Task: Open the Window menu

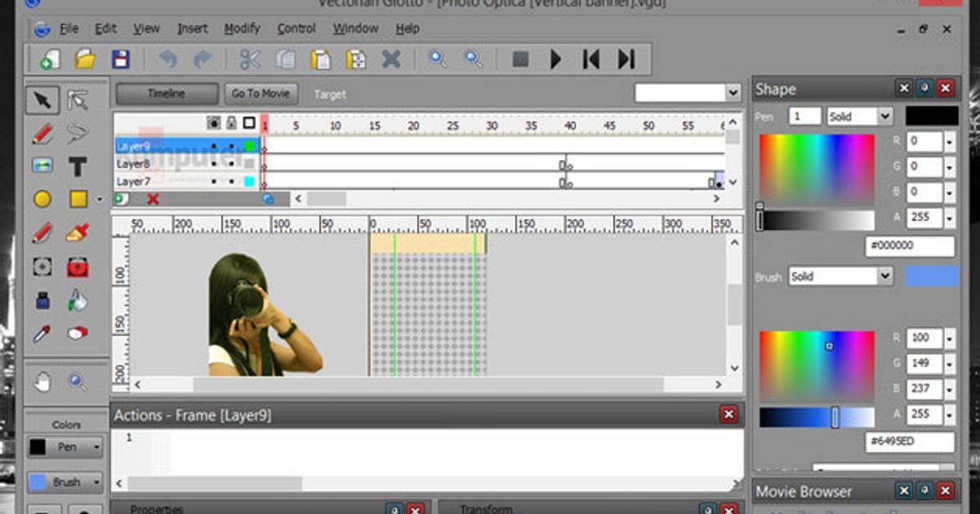Action: 355,29
